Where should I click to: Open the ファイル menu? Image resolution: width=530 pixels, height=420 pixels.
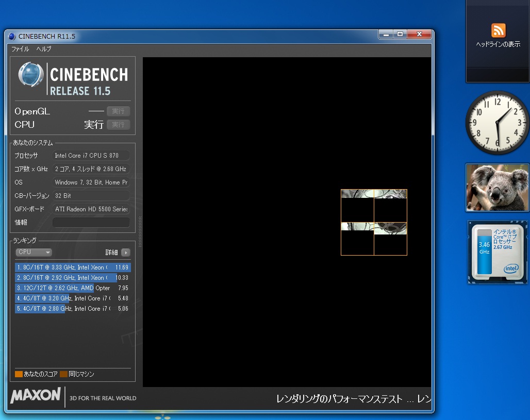point(20,48)
